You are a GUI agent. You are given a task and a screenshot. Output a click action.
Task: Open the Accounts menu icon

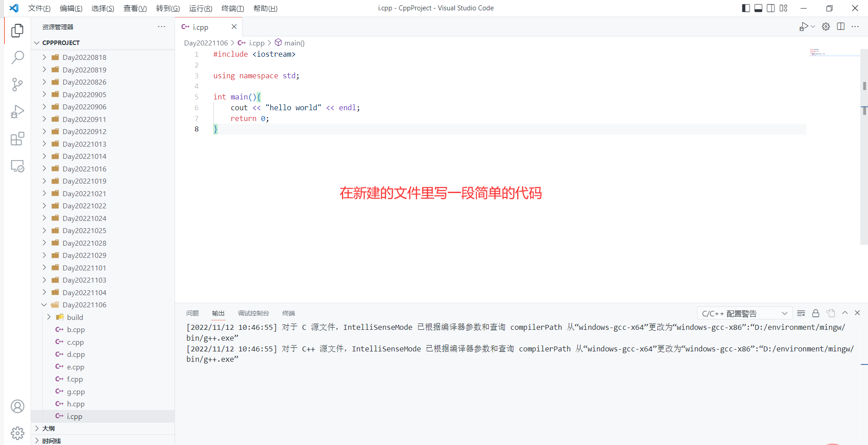coord(17,406)
